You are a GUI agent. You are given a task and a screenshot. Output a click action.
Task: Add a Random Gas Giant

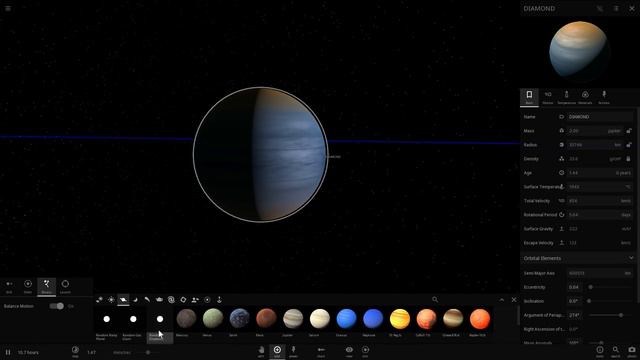coord(133,324)
